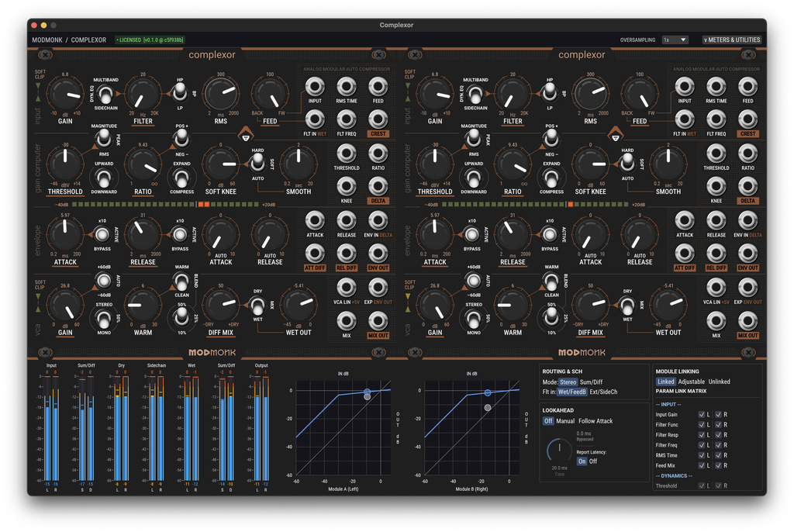Choose Unlinked module linking

coord(719,382)
